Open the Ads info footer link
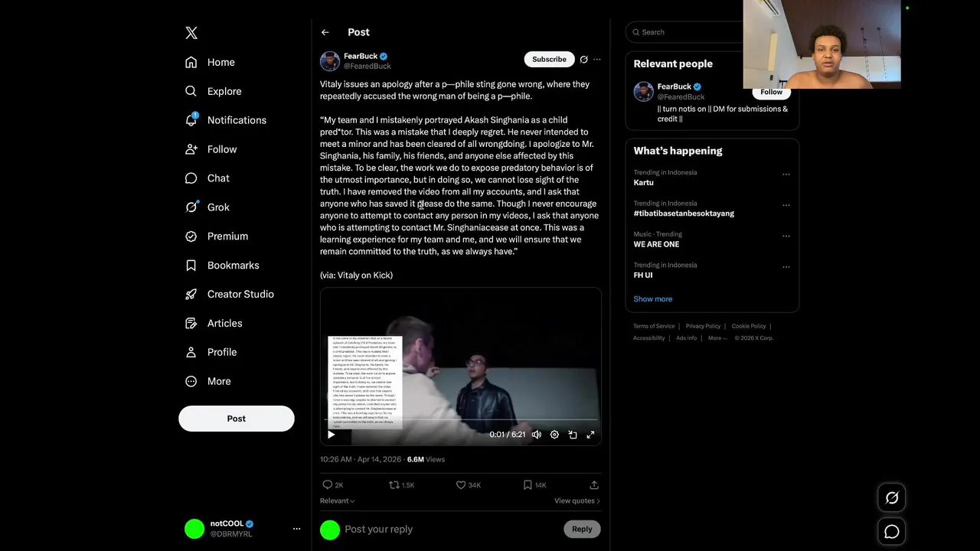This screenshot has height=551, width=980. 687,338
